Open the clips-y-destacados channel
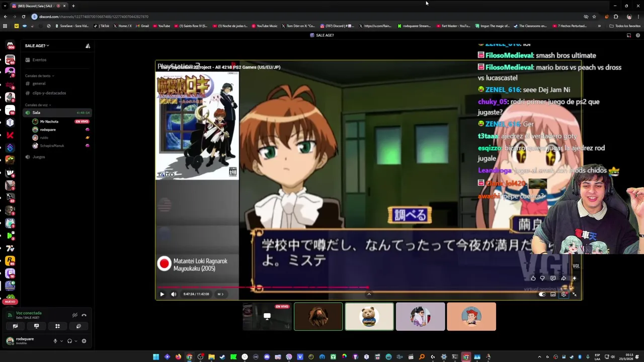Viewport: 644px width, 362px height. [56, 93]
